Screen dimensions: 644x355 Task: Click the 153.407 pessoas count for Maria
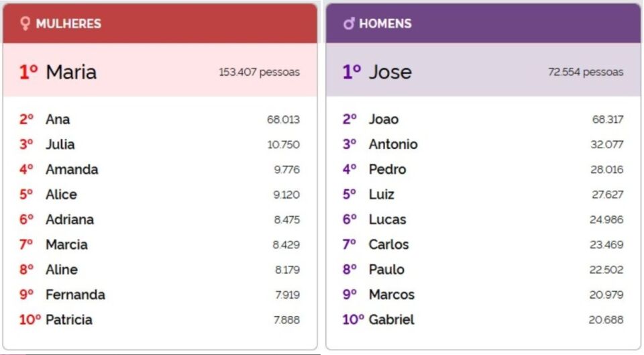pyautogui.click(x=259, y=72)
